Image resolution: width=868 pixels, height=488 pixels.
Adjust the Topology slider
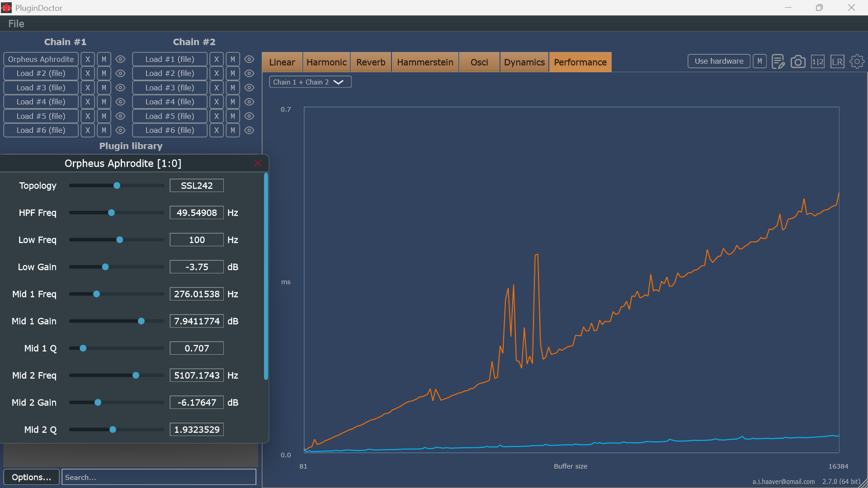tap(117, 186)
